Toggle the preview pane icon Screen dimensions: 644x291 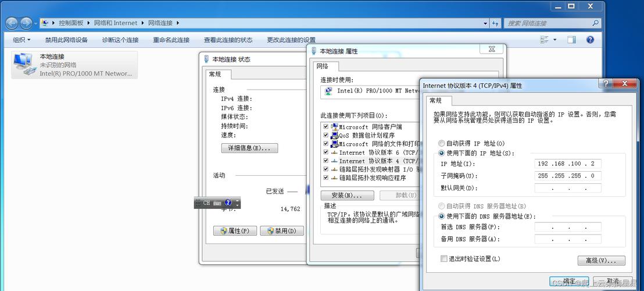coord(572,40)
